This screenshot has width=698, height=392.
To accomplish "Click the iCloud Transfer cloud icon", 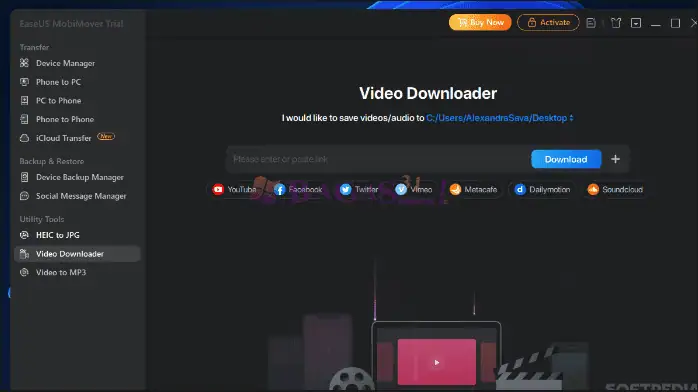I will tap(24, 138).
